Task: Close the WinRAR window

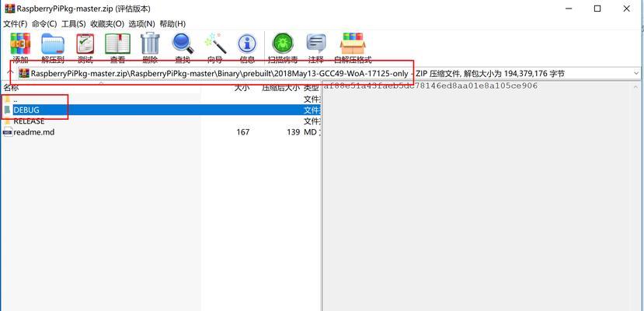Action: point(627,9)
